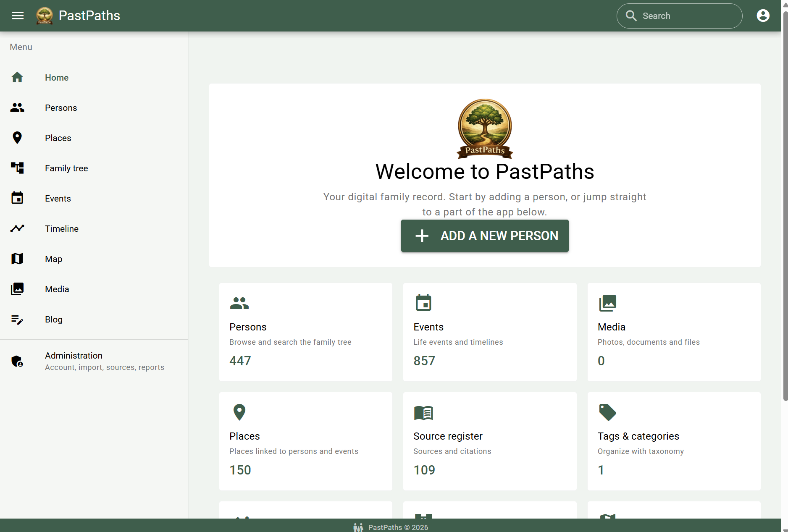Click 'Photos, documents and files' text
Image resolution: width=788 pixels, height=532 pixels.
tap(649, 342)
